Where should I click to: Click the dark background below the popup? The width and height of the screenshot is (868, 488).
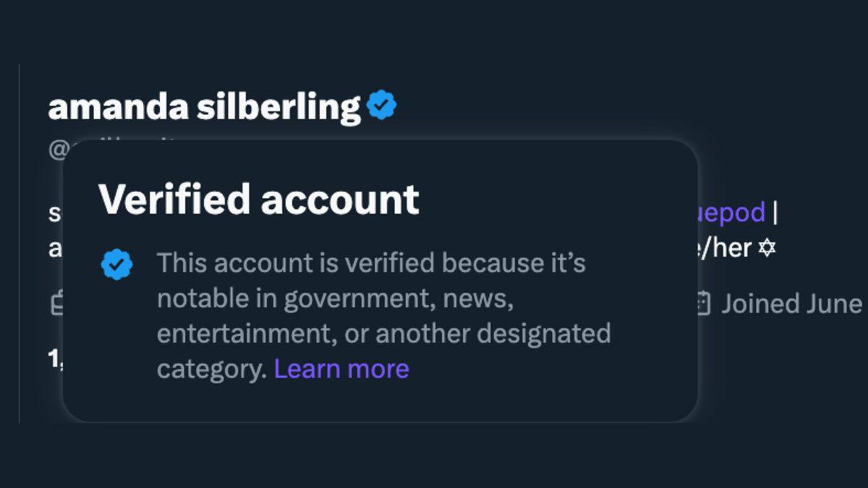pos(434,455)
